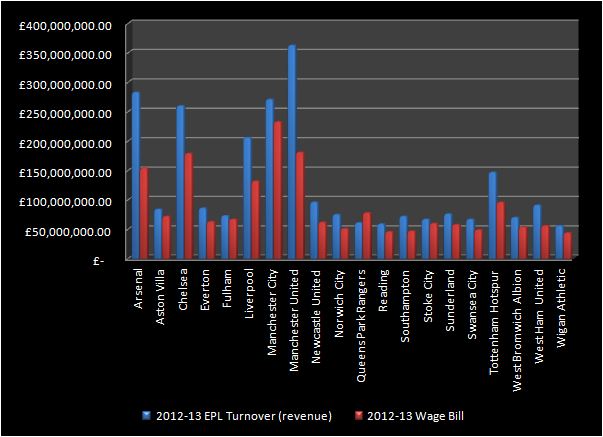Click the £400,000,000.00 y-axis label

(62, 25)
